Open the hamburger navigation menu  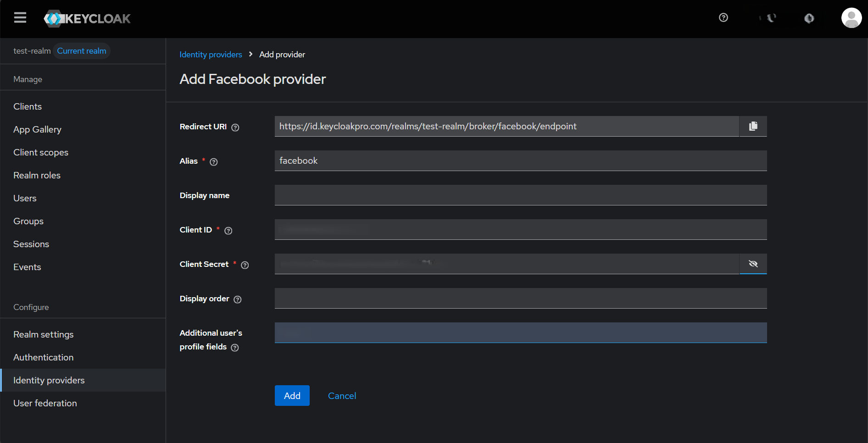coord(20,18)
